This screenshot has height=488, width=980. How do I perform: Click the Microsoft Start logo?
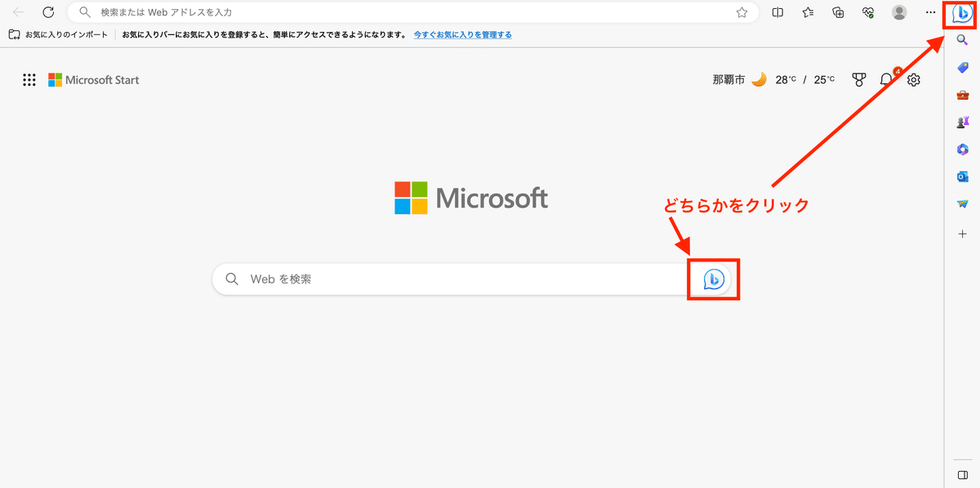[94, 80]
